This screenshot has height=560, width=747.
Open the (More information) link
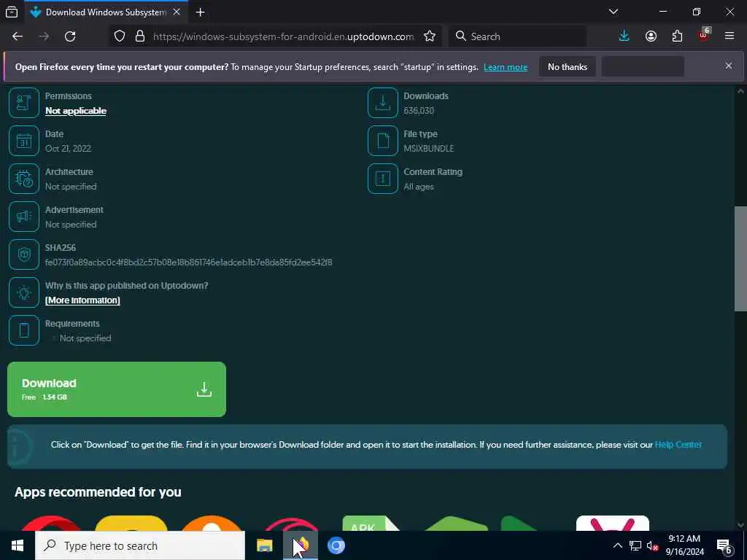tap(82, 300)
